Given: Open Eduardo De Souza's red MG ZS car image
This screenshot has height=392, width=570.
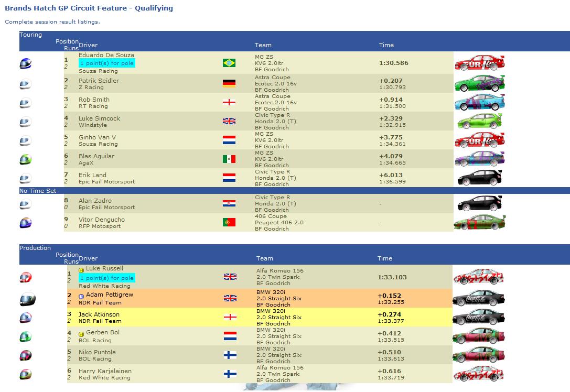Looking at the screenshot, I should 480,63.
